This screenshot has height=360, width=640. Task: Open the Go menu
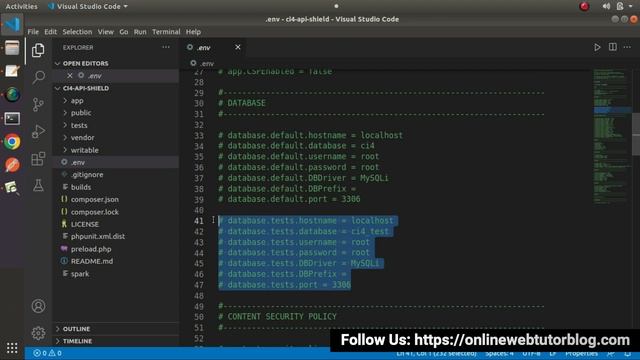point(124,32)
